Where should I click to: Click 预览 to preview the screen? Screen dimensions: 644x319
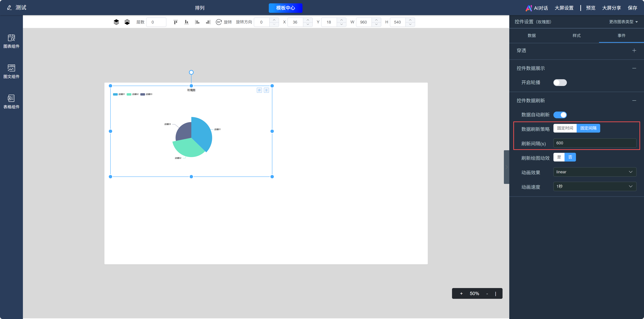click(590, 8)
